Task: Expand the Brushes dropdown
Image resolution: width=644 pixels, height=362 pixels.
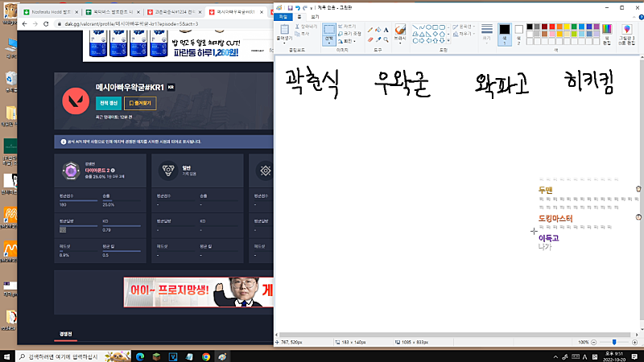Action: (400, 42)
